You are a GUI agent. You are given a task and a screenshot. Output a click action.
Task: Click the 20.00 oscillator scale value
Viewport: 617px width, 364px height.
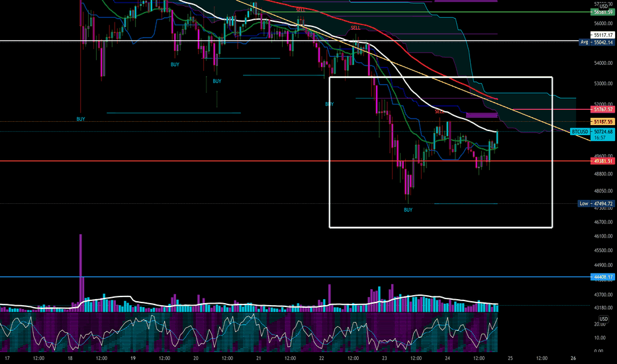coord(600,324)
